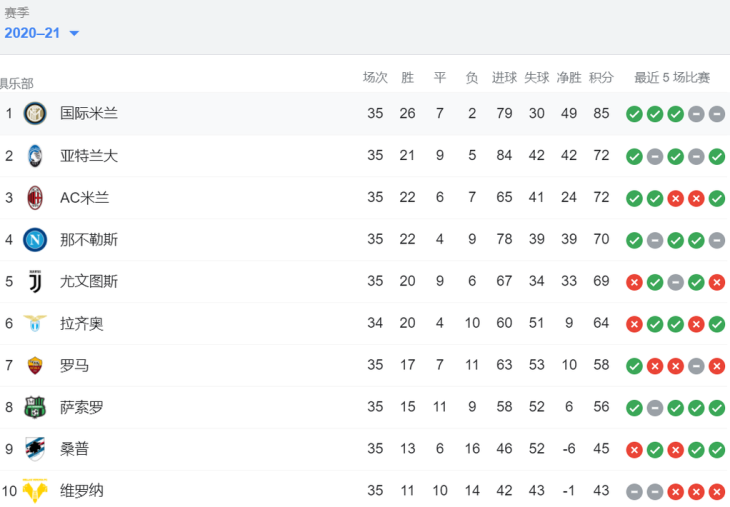Click the 拉齐奥 eagle crest icon

pos(35,323)
